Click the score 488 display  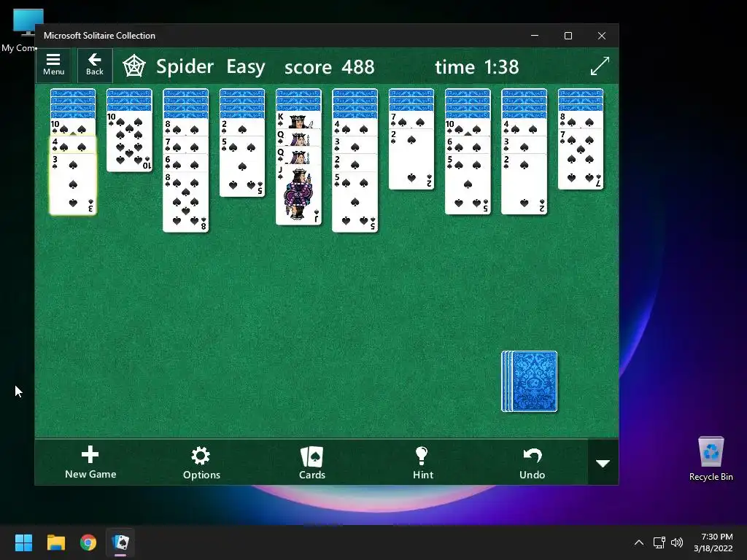[x=329, y=67]
